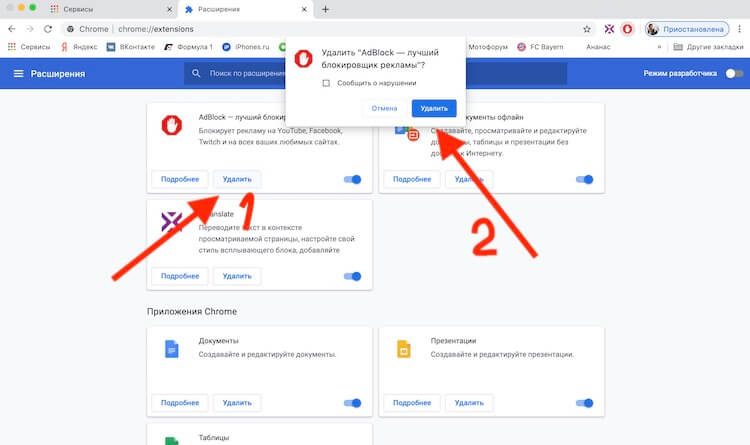Click Документы app blue icon

tap(172, 349)
